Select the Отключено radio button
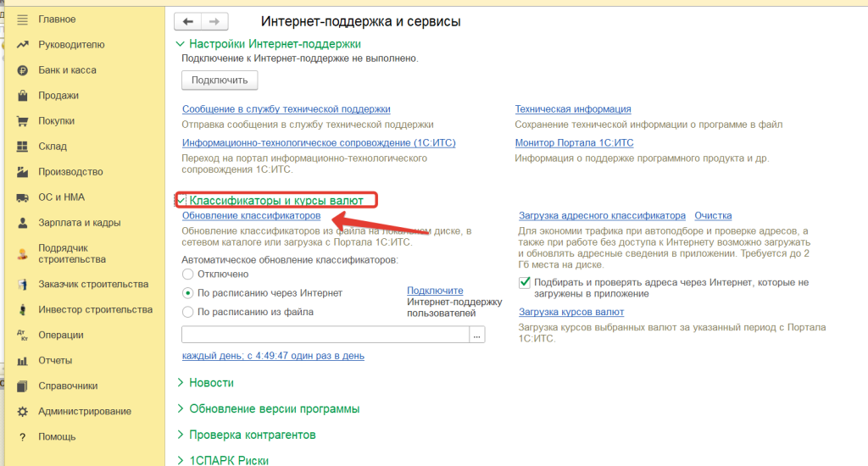 click(188, 274)
